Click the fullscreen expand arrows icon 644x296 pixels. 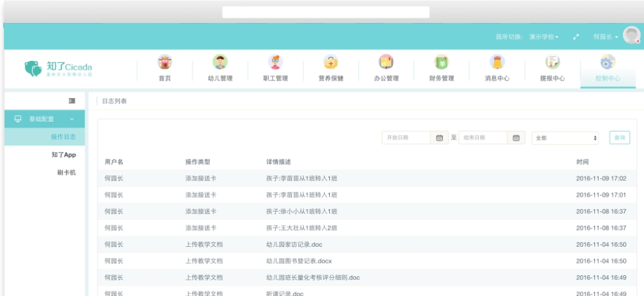tap(576, 37)
